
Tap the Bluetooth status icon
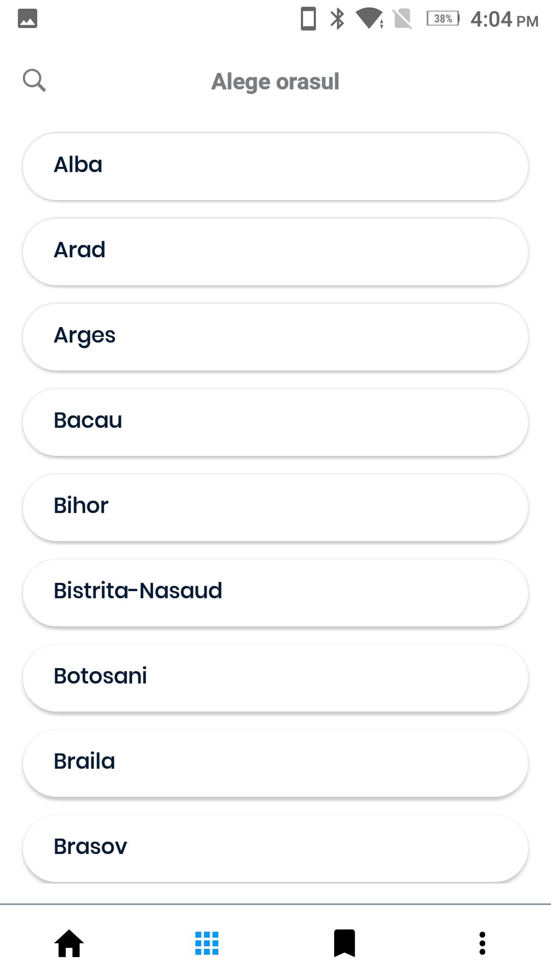click(x=337, y=19)
